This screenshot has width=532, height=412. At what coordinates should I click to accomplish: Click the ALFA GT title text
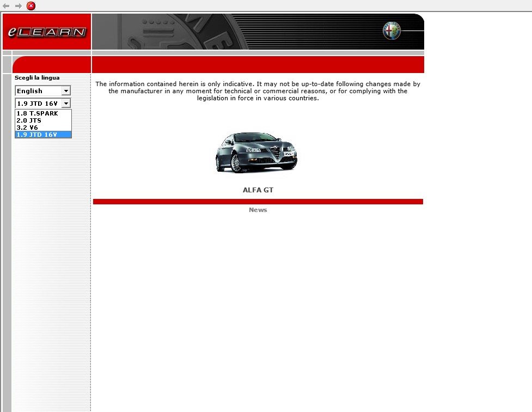[x=258, y=190]
